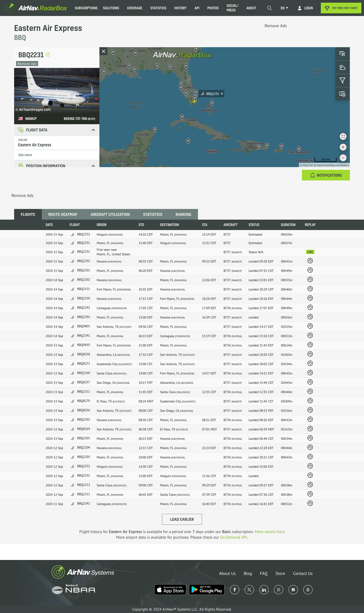This screenshot has width=364, height=613.
Task: Click the Login button
Action: tap(305, 8)
